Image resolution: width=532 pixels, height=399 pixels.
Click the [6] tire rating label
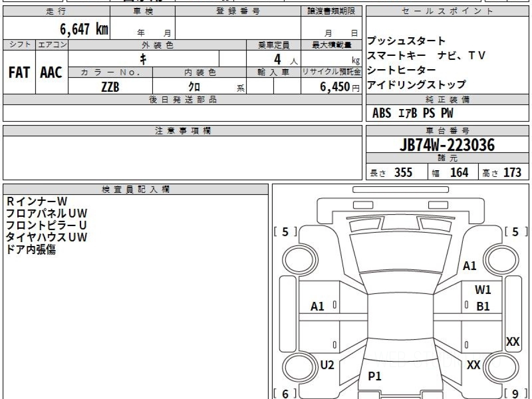pos(285,393)
